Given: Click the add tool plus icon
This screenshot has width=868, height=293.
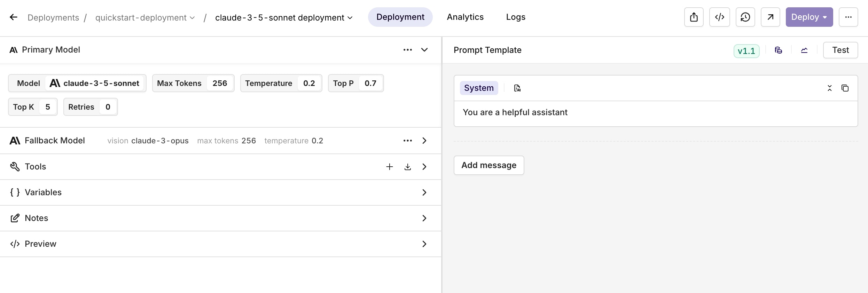Looking at the screenshot, I should tap(389, 167).
